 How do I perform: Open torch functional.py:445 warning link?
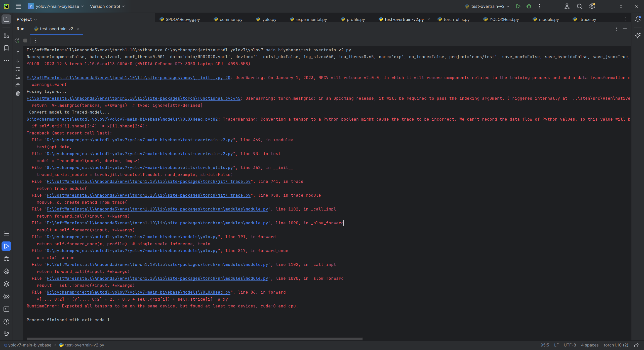[x=133, y=98]
